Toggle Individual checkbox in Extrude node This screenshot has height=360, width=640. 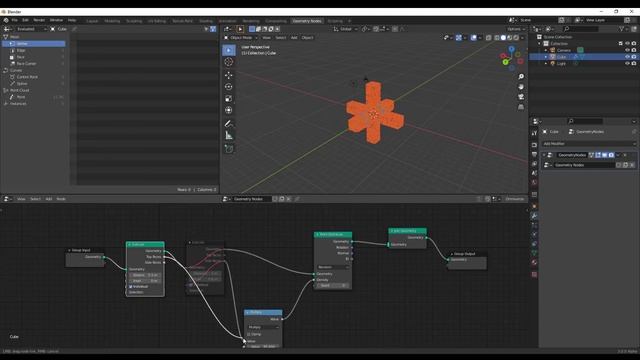point(131,287)
